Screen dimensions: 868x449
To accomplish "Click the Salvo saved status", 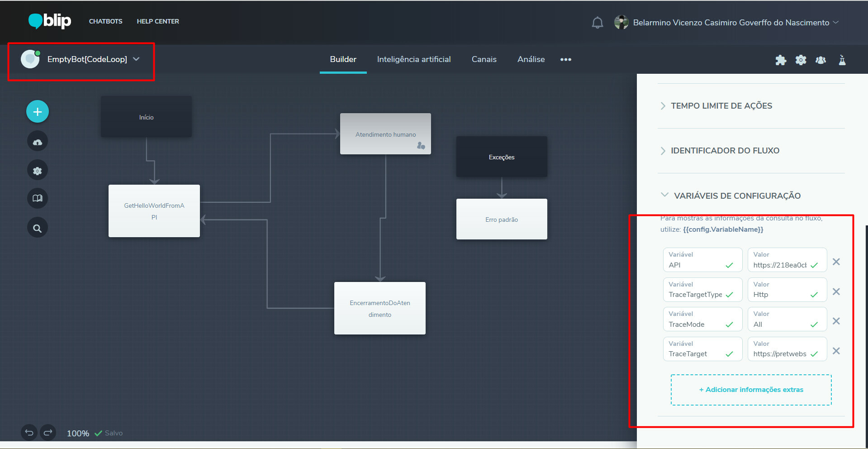I will (109, 433).
